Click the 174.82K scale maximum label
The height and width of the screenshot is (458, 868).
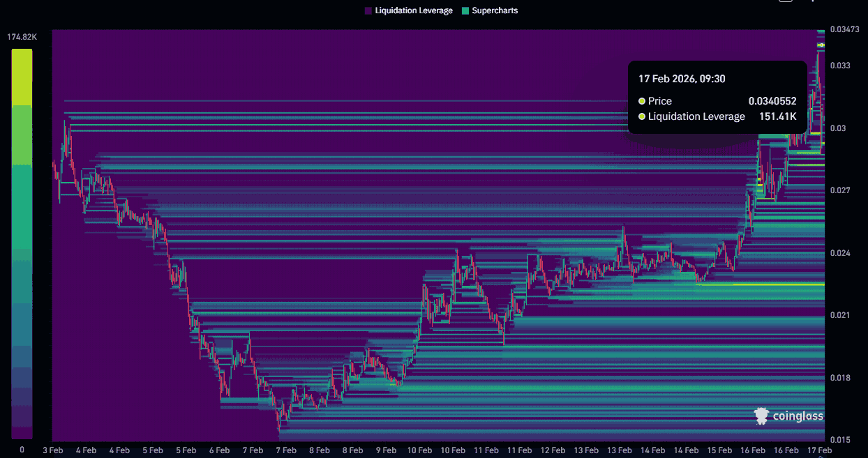pos(21,37)
